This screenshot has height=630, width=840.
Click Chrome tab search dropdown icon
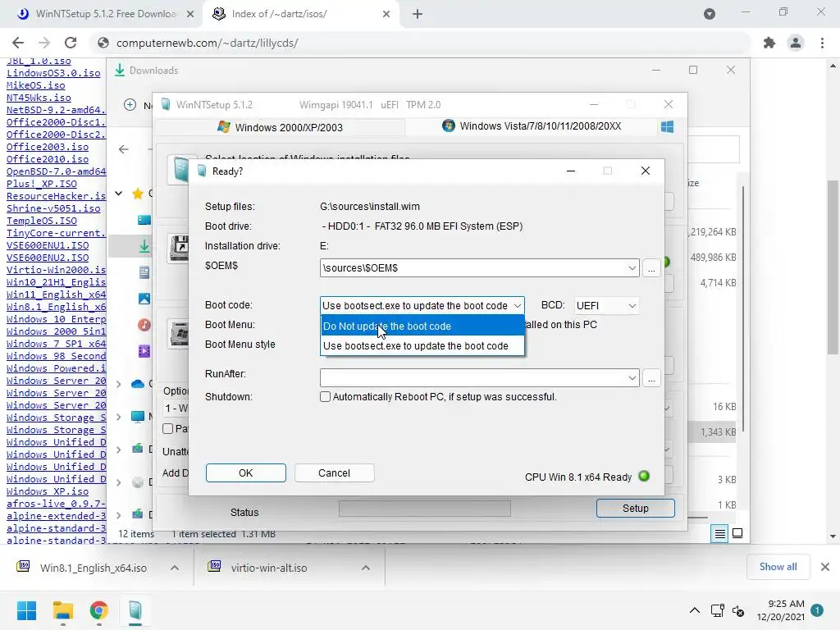(x=710, y=14)
